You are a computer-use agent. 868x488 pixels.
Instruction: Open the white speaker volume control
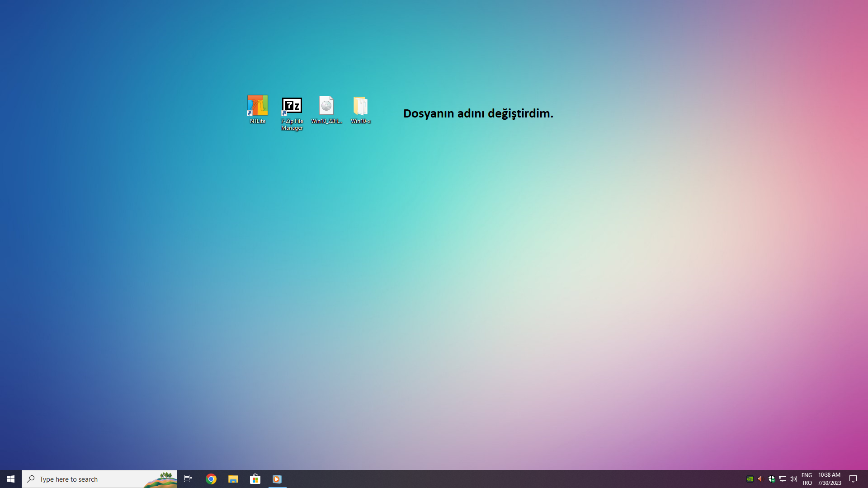coord(793,479)
